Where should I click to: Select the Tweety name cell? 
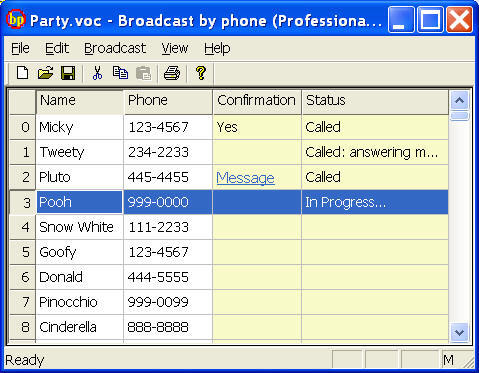click(79, 152)
